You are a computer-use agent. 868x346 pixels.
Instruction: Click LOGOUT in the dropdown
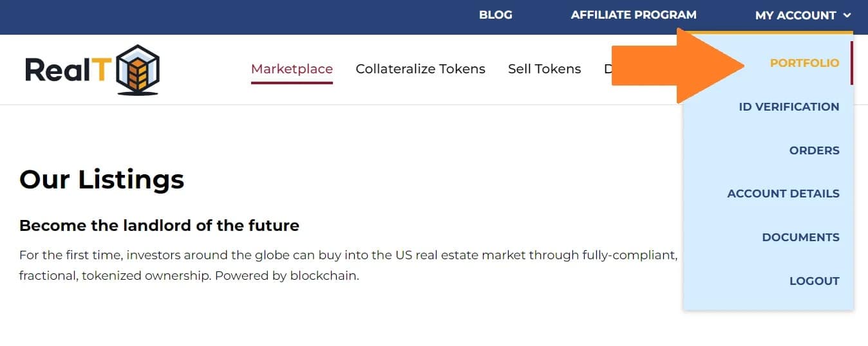[x=814, y=281]
